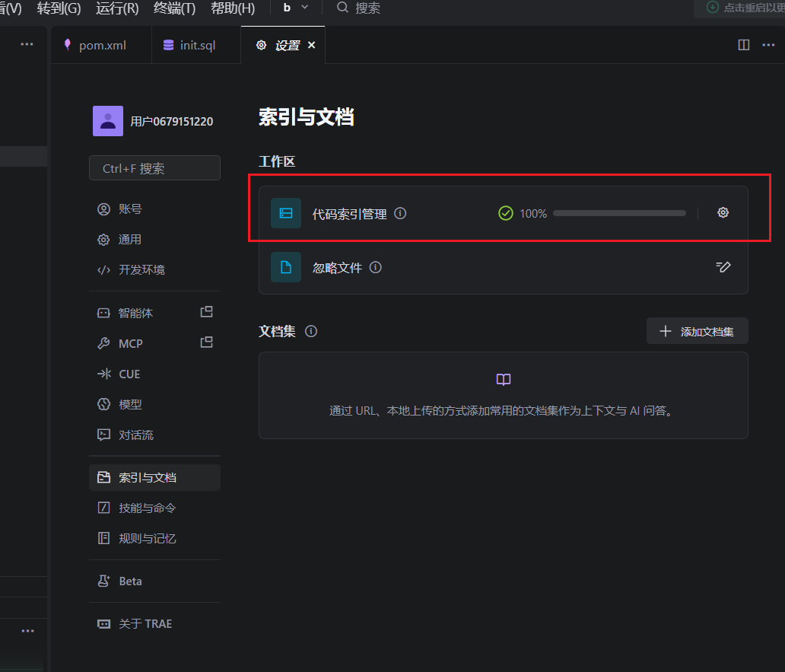Select the 设置 tab
The width and height of the screenshot is (785, 672).
pyautogui.click(x=283, y=45)
